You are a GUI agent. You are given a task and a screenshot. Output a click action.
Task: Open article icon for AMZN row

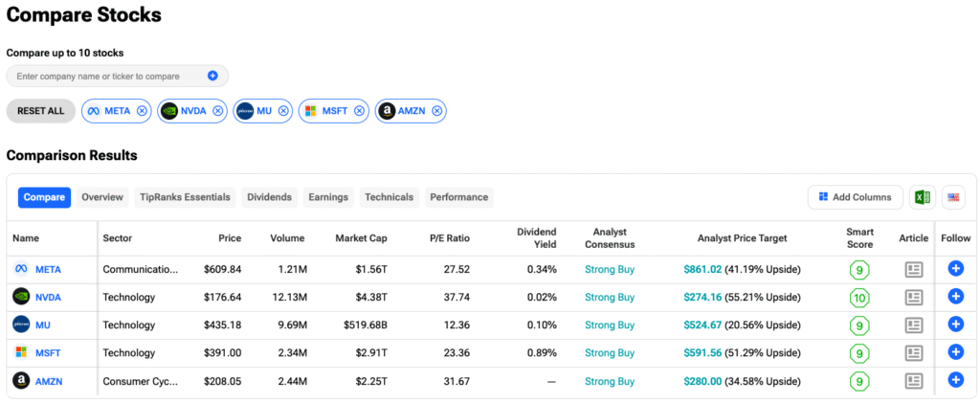click(x=915, y=381)
